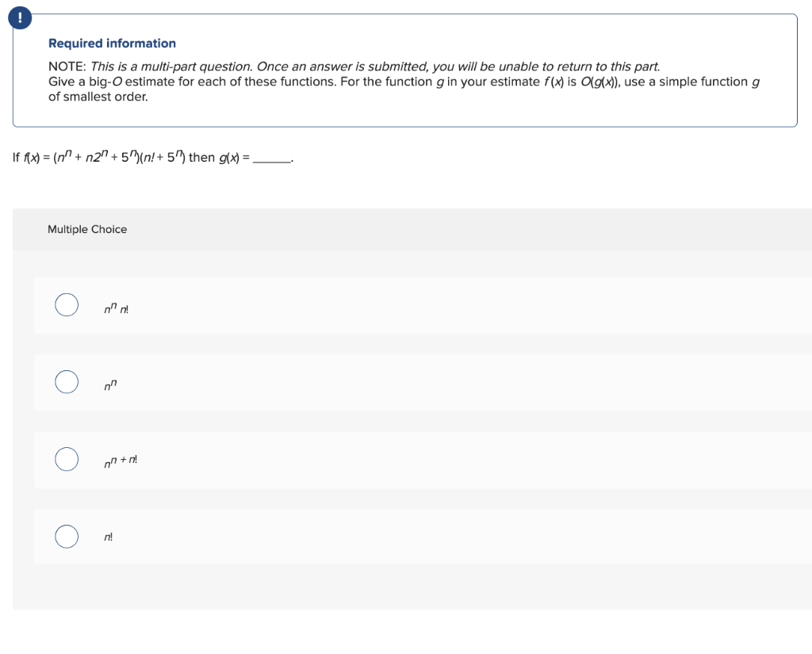Select radio button for answer n^n n!
The width and height of the screenshot is (812, 654).
click(x=67, y=304)
